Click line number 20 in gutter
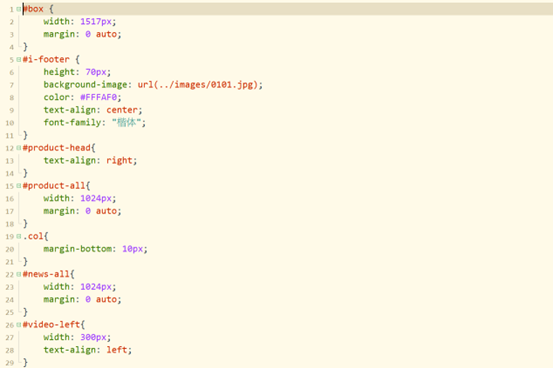This screenshot has width=553, height=368. pyautogui.click(x=10, y=249)
